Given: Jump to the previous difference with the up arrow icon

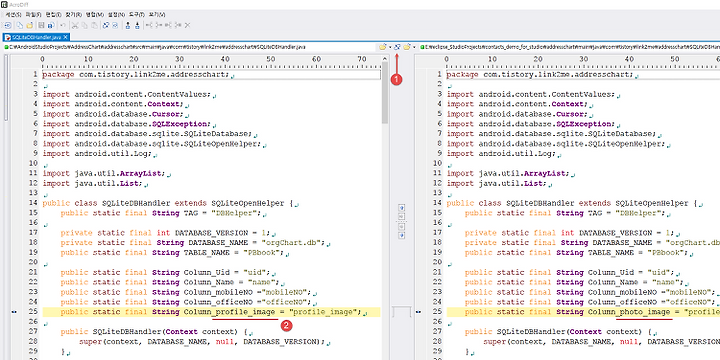Looking at the screenshot, I should tap(128, 25).
